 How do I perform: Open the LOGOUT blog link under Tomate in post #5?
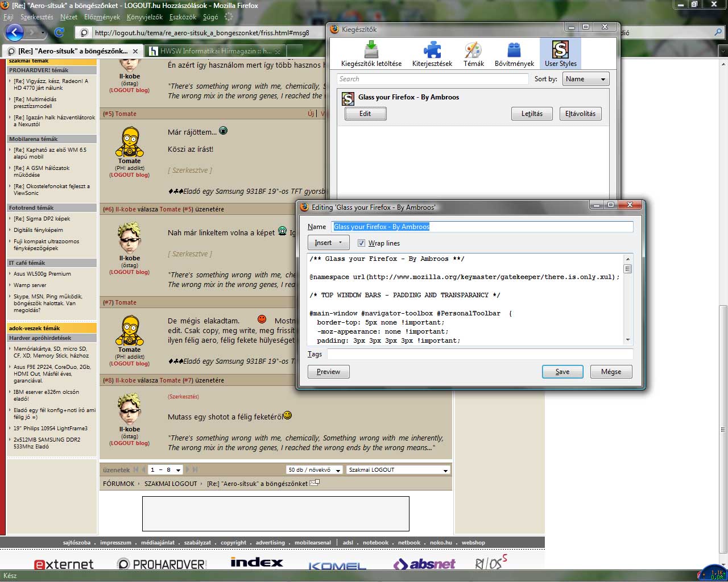130,175
